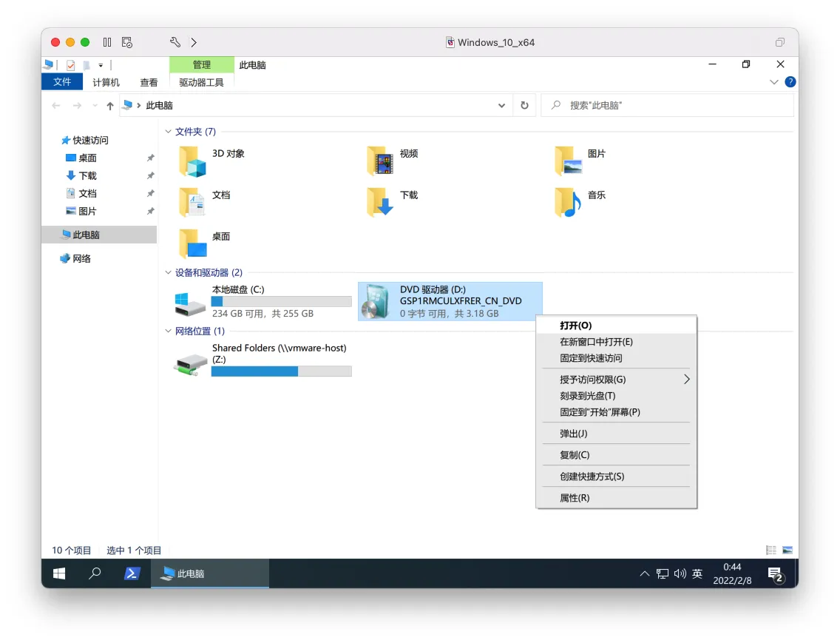This screenshot has height=643, width=840.
Task: Refresh the 此电脑 view
Action: click(524, 106)
